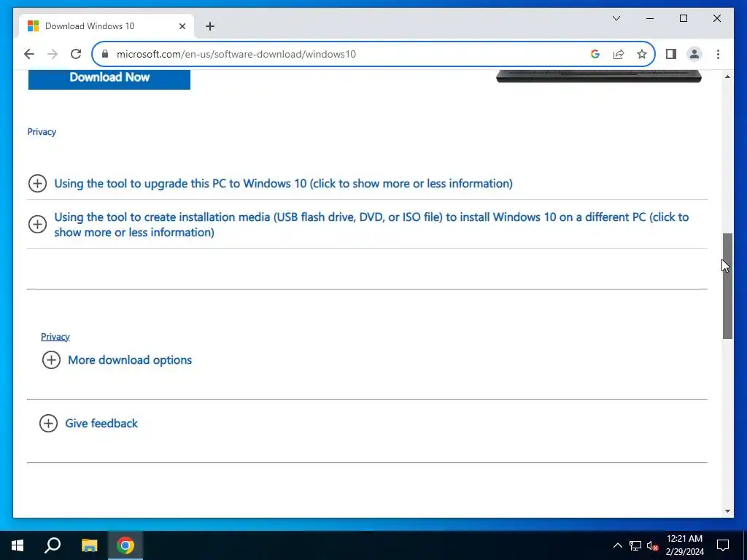The image size is (747, 560).
Task: Go back to the previous page
Action: [29, 54]
